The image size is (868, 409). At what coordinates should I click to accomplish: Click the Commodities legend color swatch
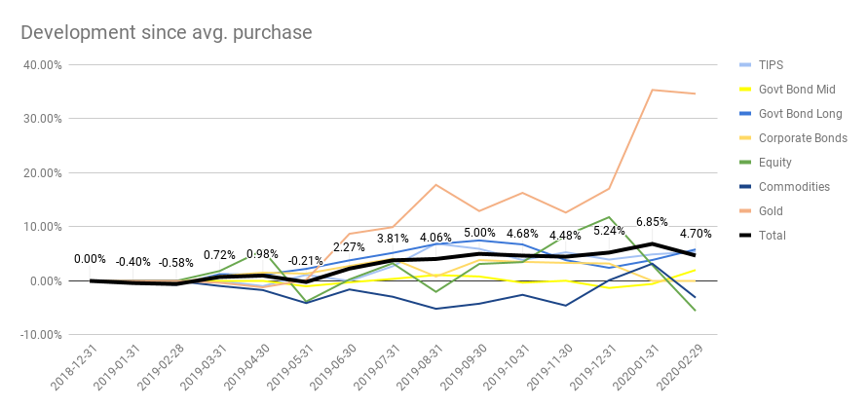[x=746, y=187]
